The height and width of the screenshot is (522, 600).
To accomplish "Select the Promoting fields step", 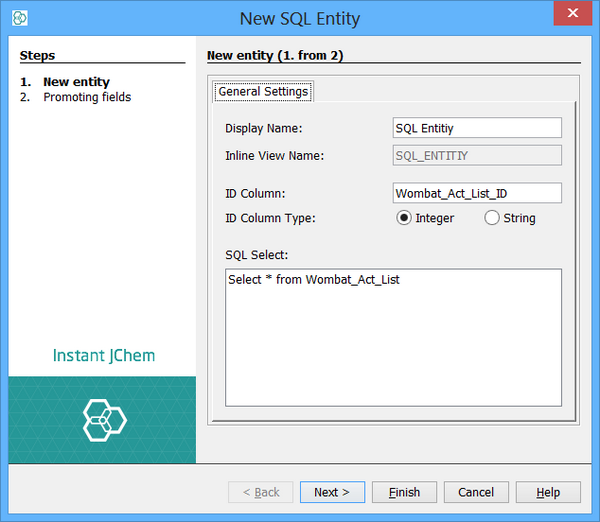I will point(87,97).
